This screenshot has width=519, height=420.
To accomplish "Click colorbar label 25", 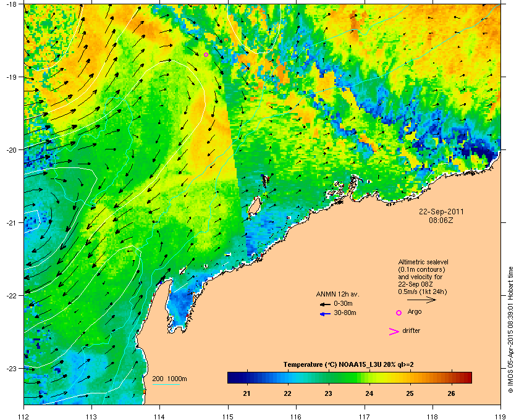I will pos(410,393).
